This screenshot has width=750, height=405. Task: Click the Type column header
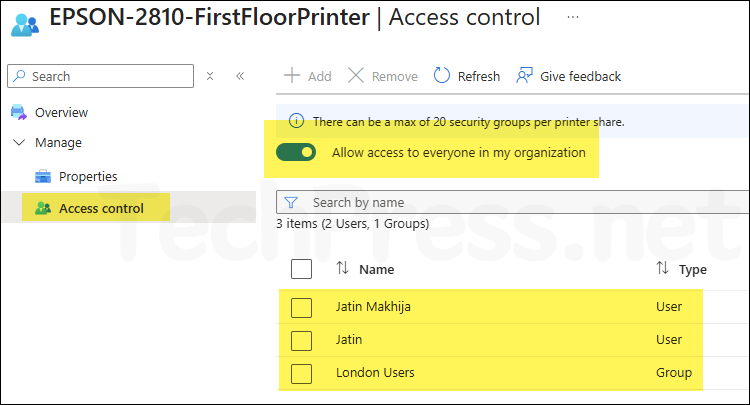(x=693, y=270)
